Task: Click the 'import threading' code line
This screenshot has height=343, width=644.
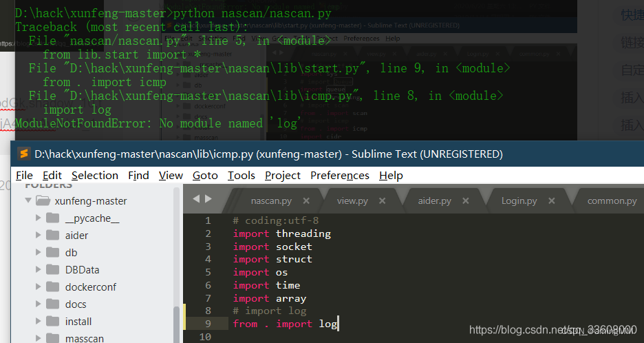Action: 282,233
